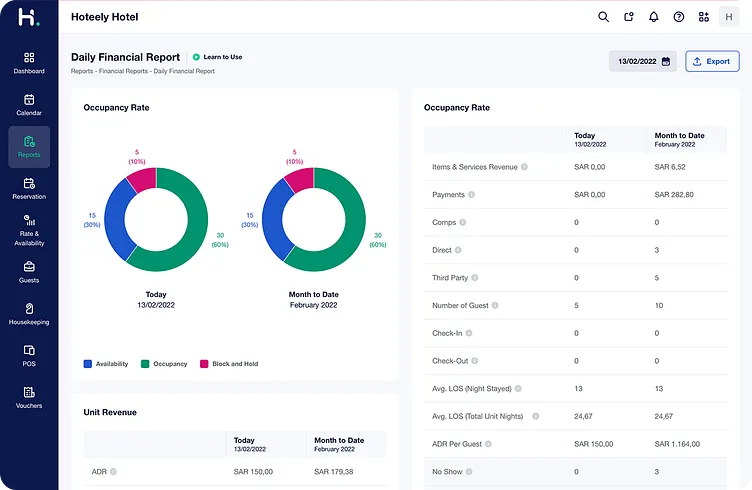This screenshot has width=752, height=490.
Task: Click the calendar icon in date field
Action: point(666,61)
